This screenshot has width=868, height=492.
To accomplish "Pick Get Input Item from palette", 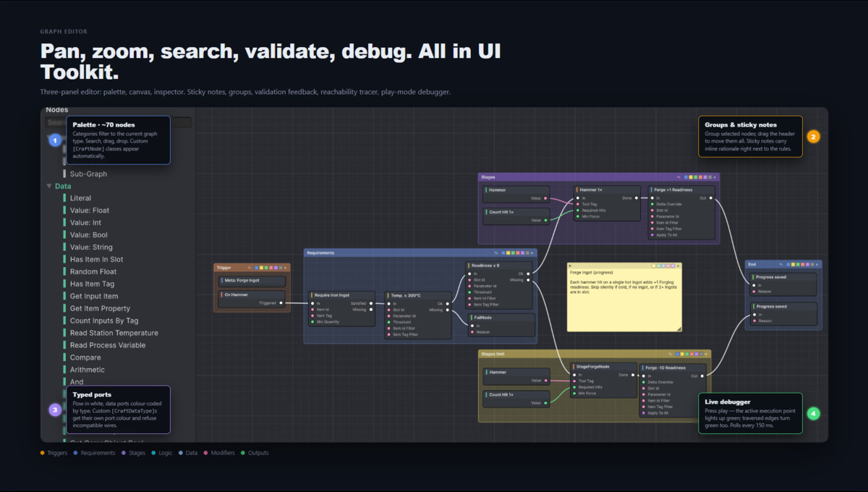I will [94, 297].
